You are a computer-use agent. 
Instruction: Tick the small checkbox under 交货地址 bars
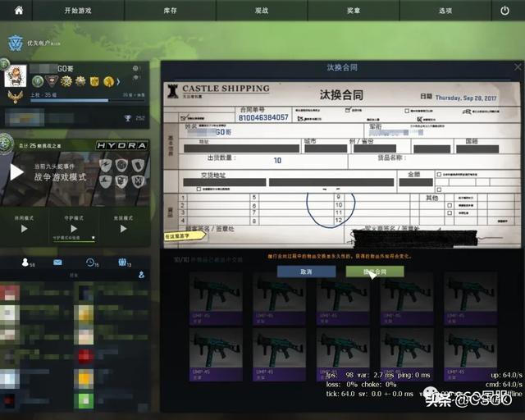coord(199,189)
